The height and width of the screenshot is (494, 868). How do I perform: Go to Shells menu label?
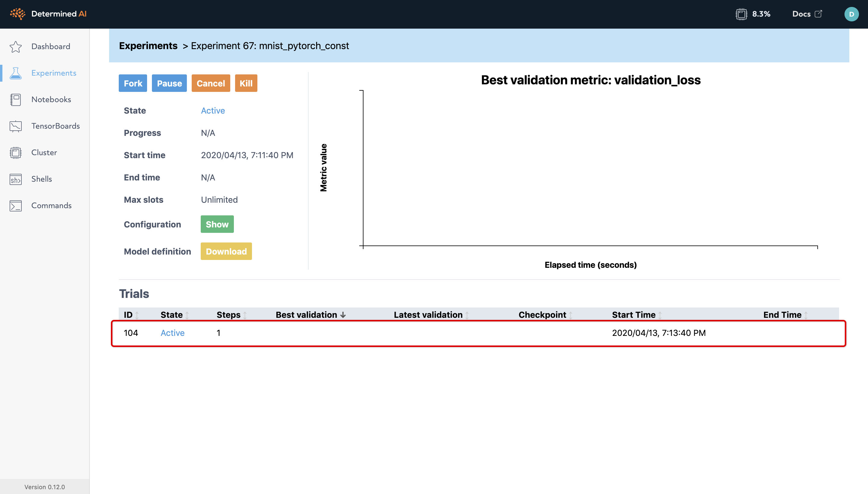point(42,179)
